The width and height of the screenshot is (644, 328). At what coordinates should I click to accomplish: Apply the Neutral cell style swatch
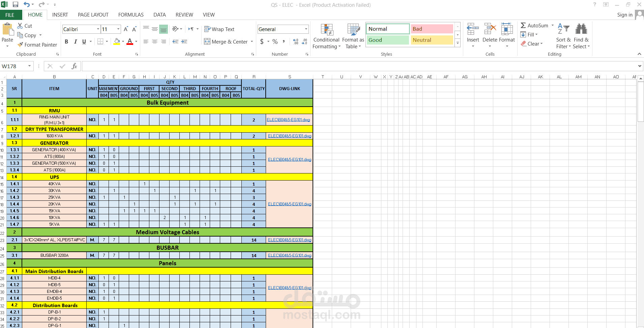(432, 40)
